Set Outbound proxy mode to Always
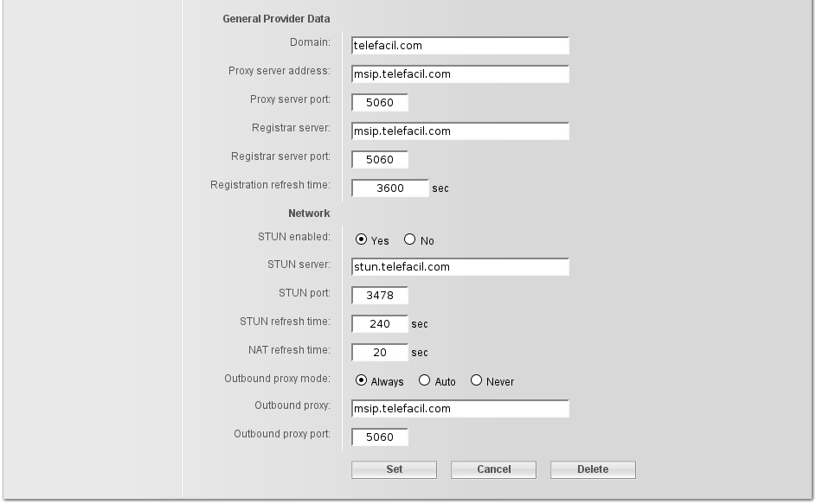The width and height of the screenshot is (816, 504). click(362, 381)
